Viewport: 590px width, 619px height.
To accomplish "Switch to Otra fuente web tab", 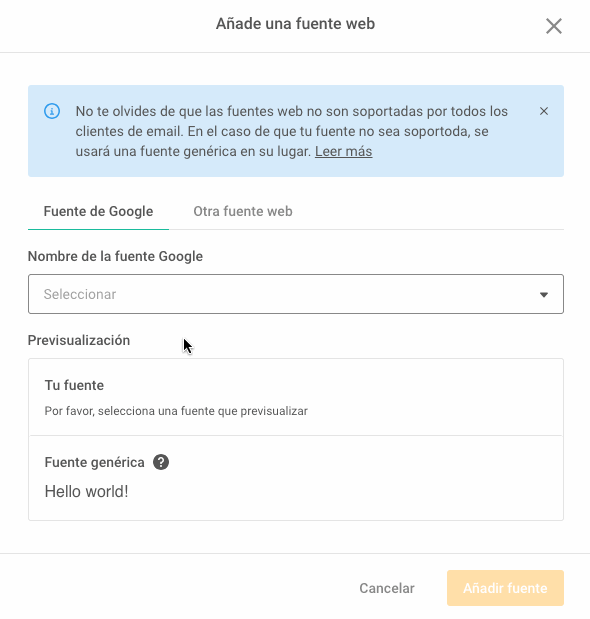I will (x=243, y=211).
